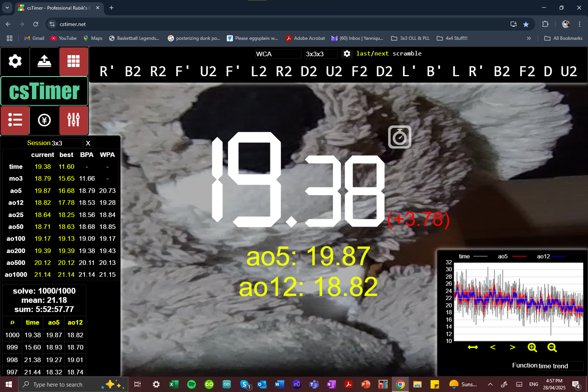Click the graph pan double-arrow icon

click(x=473, y=347)
